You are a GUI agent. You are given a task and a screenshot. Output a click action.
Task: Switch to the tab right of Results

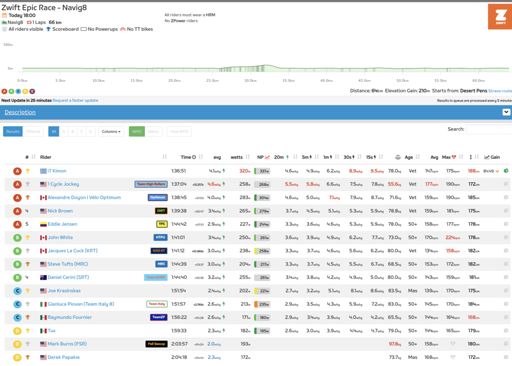coord(33,131)
